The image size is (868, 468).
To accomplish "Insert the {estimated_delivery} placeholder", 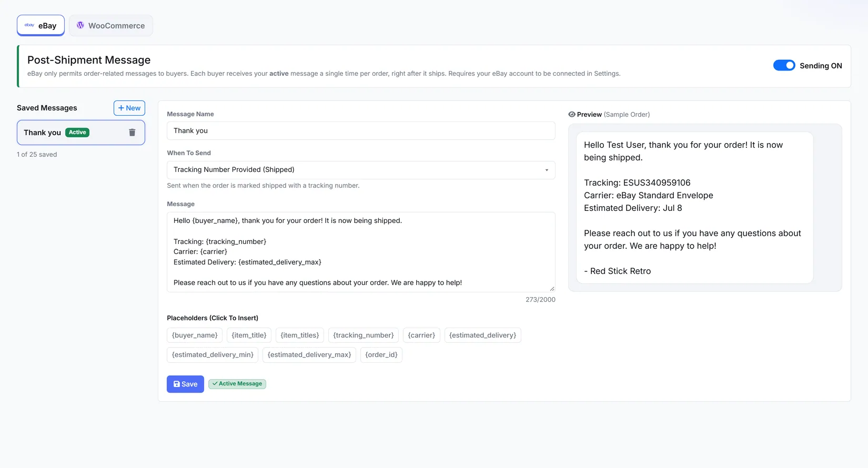I will click(x=483, y=335).
